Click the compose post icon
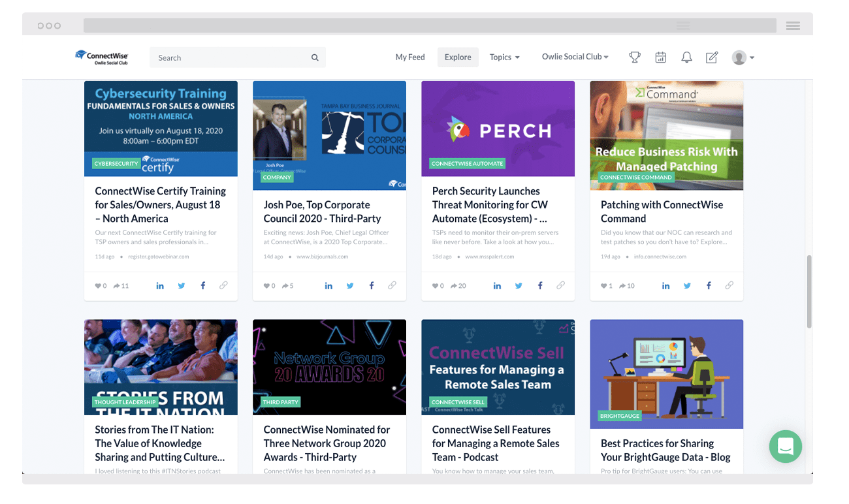Screen dimensions: 849x504 point(712,57)
